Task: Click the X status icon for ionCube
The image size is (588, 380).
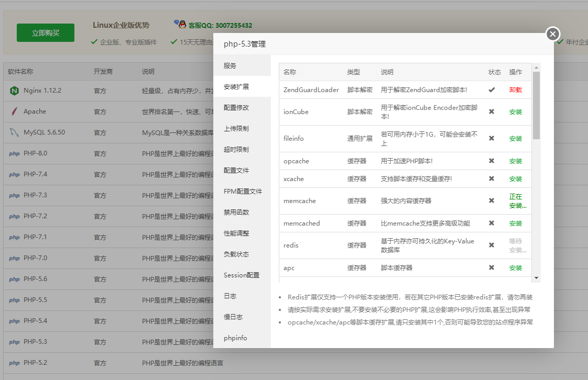Action: 491,111
